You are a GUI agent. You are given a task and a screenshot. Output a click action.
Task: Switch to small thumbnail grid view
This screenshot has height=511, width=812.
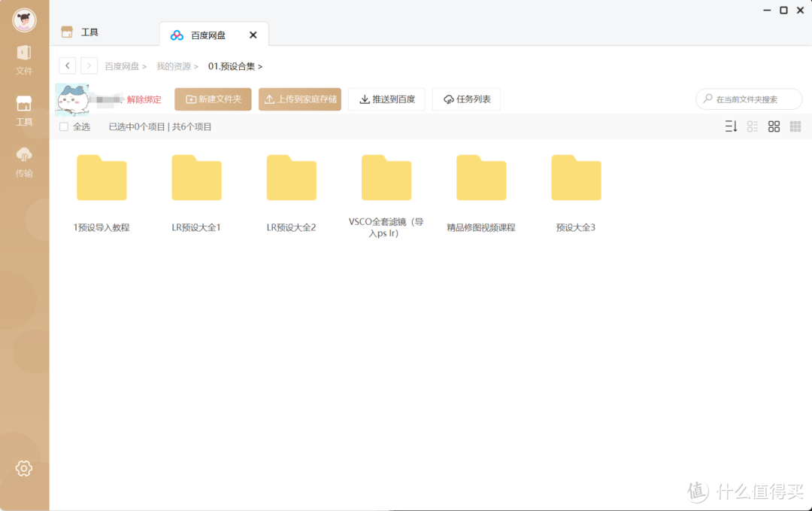pyautogui.click(x=795, y=126)
